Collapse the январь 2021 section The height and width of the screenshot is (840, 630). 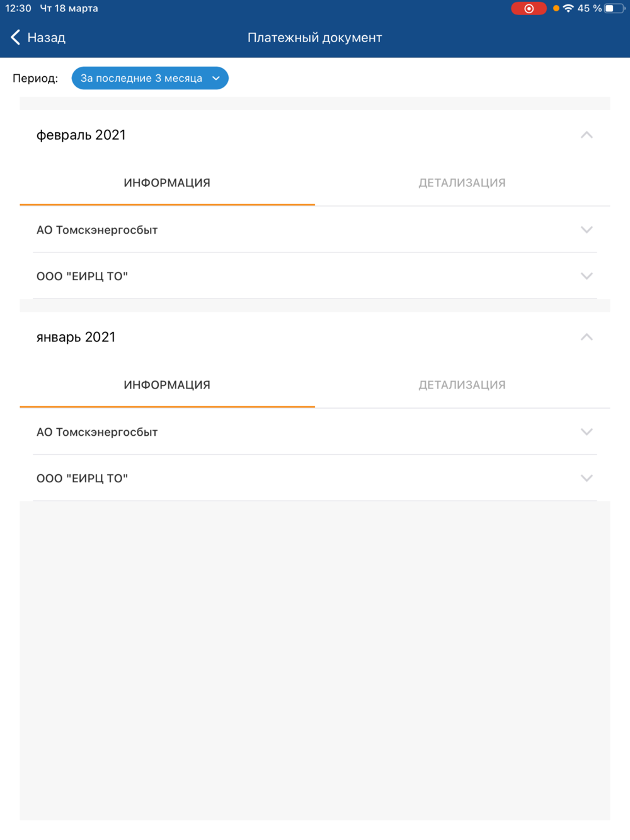[x=587, y=337]
